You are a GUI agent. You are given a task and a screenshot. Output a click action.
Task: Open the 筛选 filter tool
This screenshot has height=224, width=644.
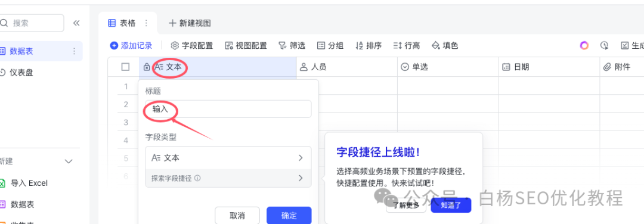(292, 45)
